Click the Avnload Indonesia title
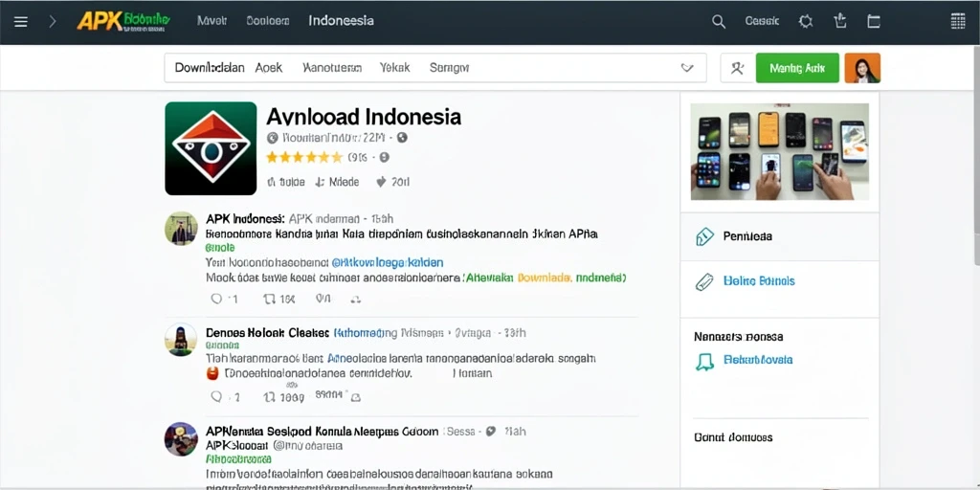The height and width of the screenshot is (490, 980). pyautogui.click(x=364, y=116)
